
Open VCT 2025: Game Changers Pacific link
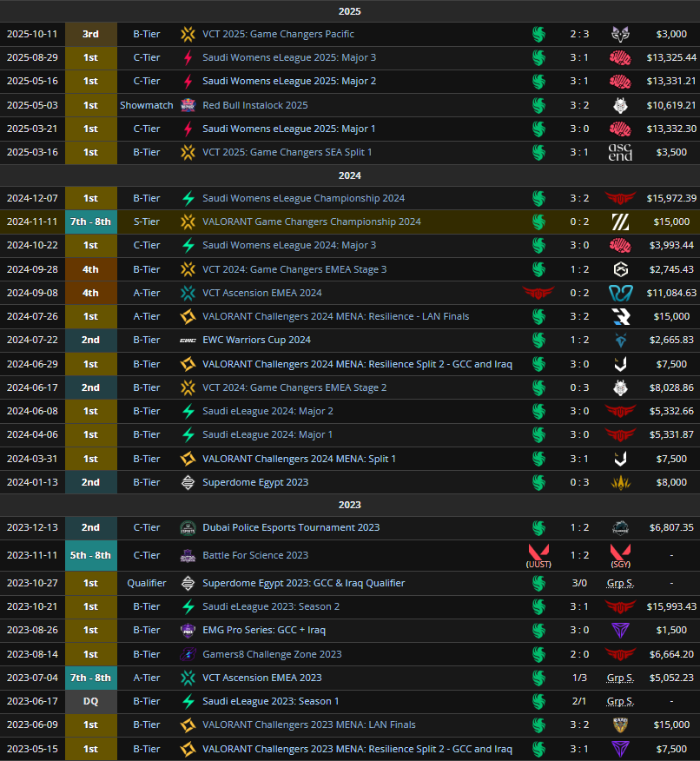coord(278,34)
